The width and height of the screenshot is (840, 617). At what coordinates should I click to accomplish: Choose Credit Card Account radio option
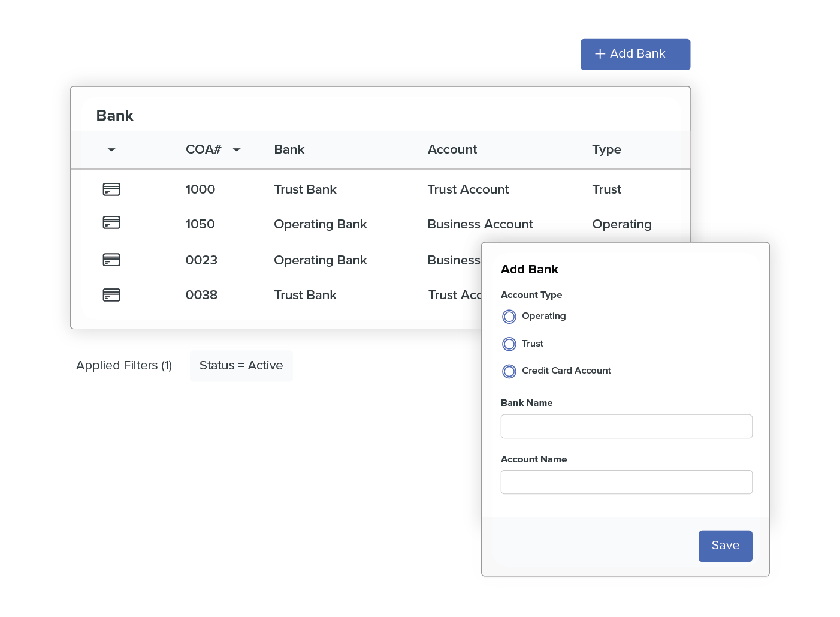point(509,372)
